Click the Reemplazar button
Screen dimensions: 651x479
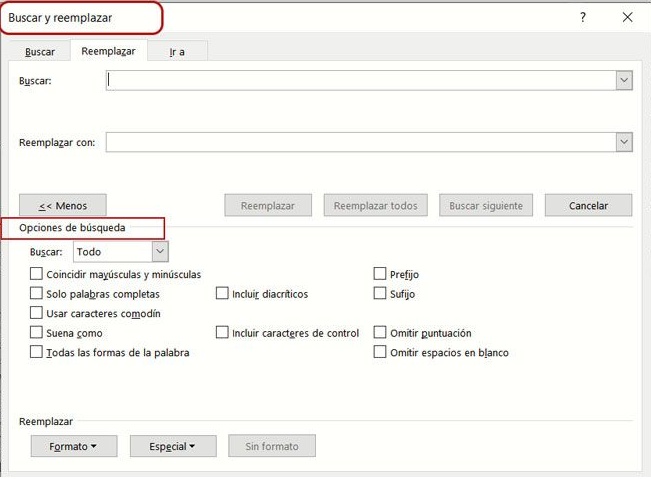(x=268, y=205)
